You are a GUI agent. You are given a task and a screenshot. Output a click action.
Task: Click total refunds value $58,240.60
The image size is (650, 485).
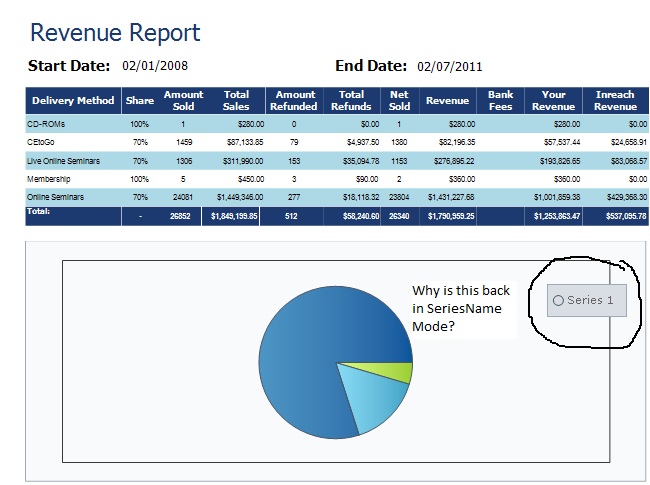(x=361, y=216)
